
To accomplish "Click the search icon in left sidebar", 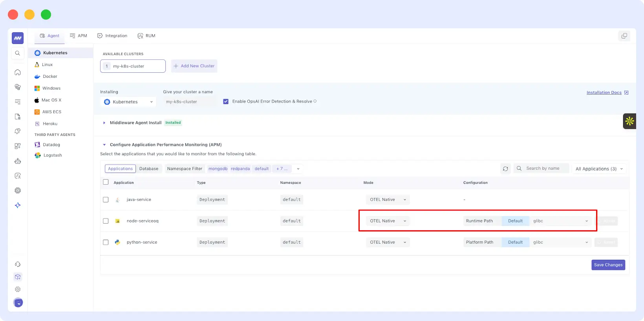I will (x=18, y=53).
